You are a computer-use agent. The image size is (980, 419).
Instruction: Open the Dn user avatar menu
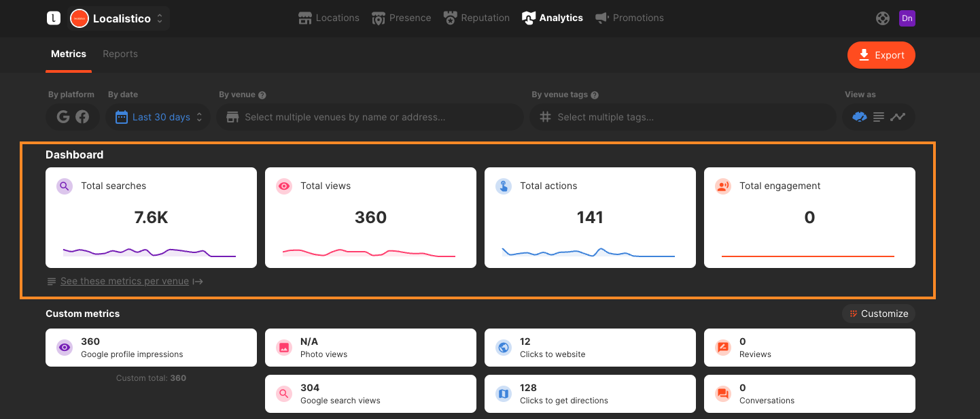coord(907,18)
